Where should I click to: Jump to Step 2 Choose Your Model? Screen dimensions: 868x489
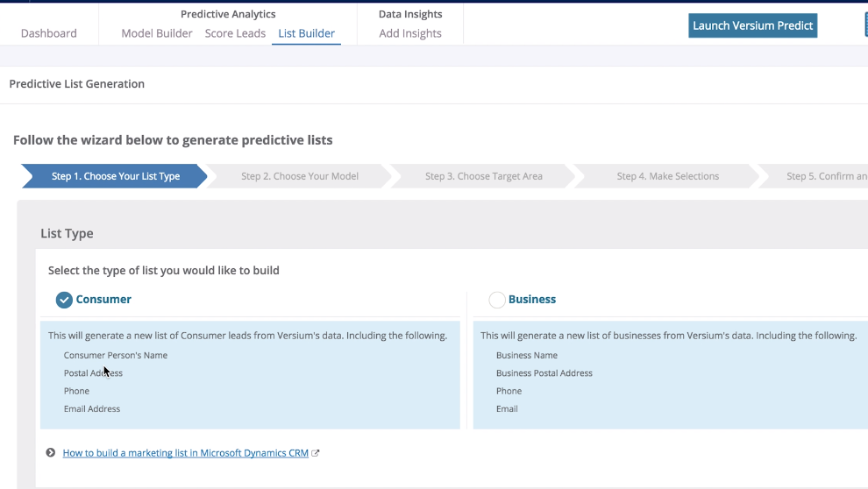click(300, 176)
